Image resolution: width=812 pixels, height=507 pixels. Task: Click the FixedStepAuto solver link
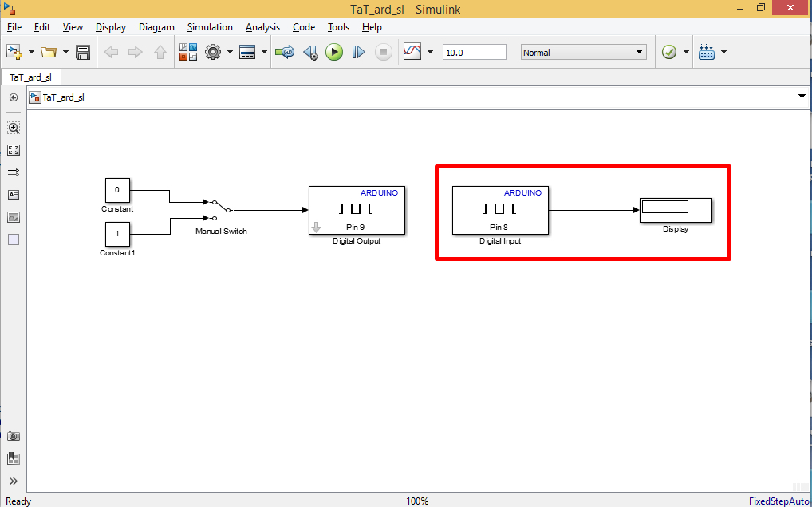pos(780,501)
